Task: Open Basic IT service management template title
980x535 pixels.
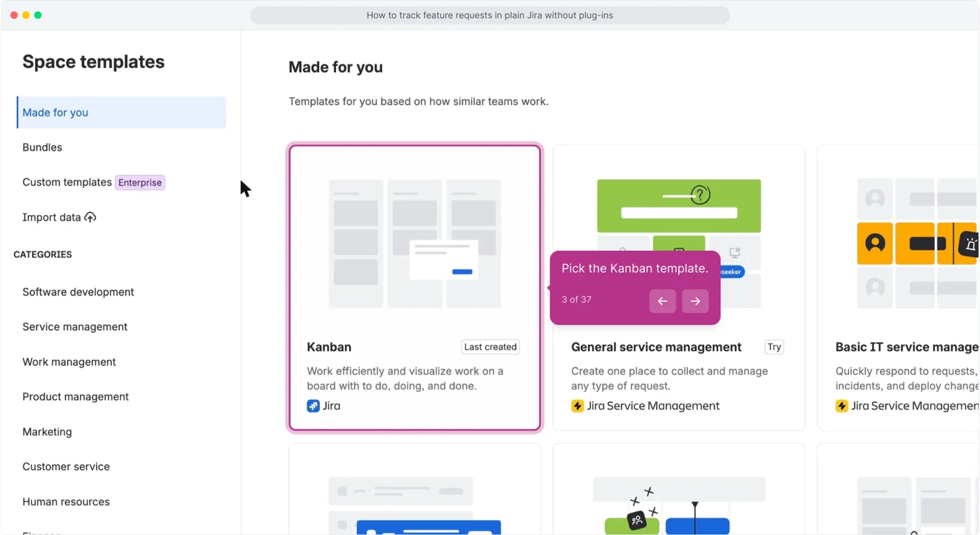Action: click(907, 347)
